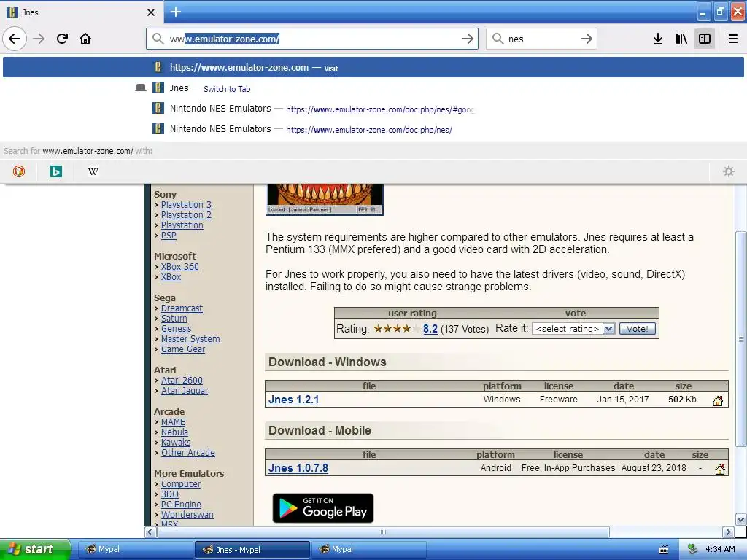
Task: Open search settings gear icon
Action: tap(729, 171)
